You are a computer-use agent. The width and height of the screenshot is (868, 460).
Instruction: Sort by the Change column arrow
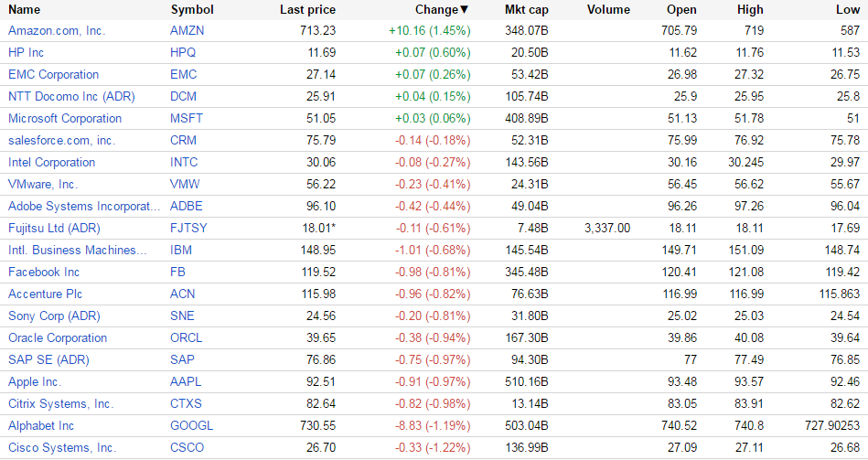coord(464,10)
